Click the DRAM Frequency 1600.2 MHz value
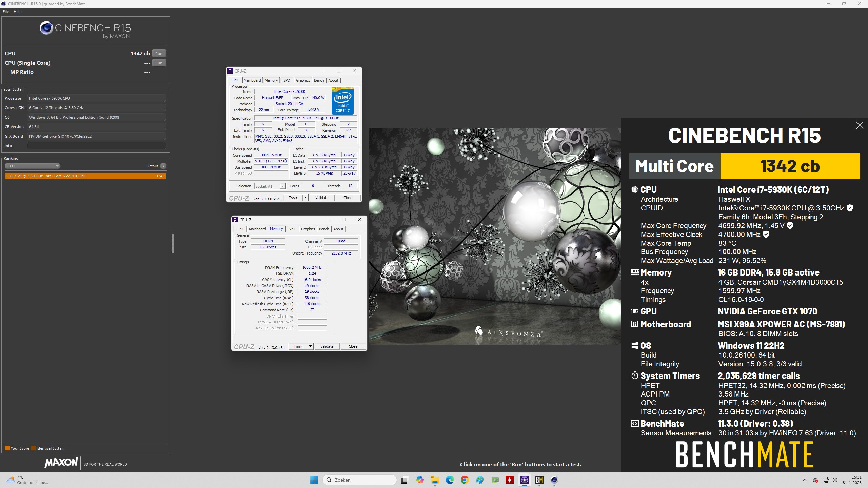868x488 pixels. (312, 267)
